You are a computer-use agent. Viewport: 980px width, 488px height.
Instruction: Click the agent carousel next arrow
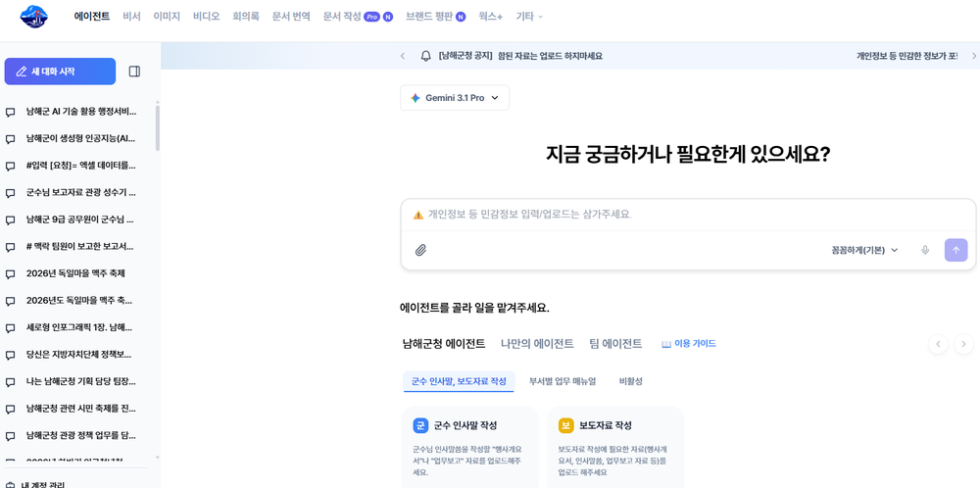[963, 344]
